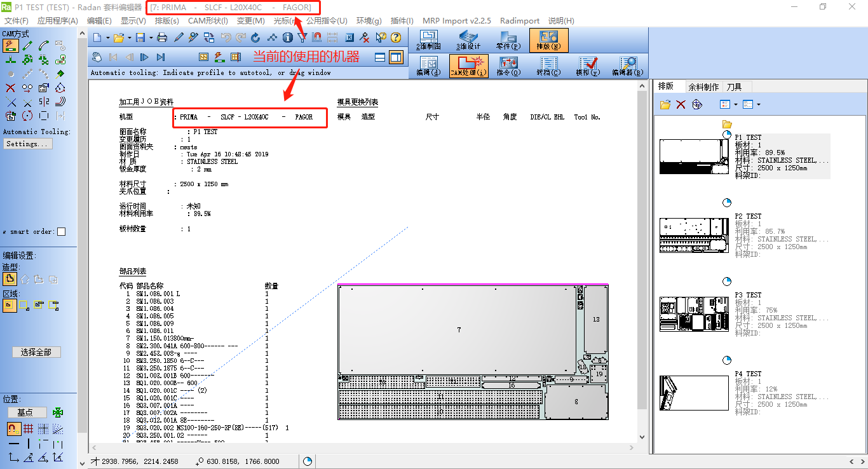This screenshot has width=868, height=469.
Task: Click the filter funnel icon
Action: (302, 37)
